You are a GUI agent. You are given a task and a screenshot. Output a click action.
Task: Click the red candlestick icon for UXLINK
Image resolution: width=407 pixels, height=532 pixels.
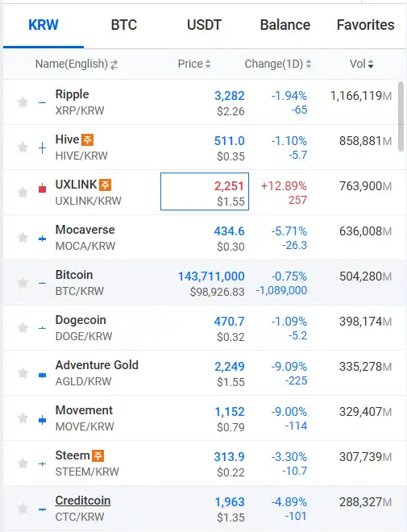click(43, 189)
